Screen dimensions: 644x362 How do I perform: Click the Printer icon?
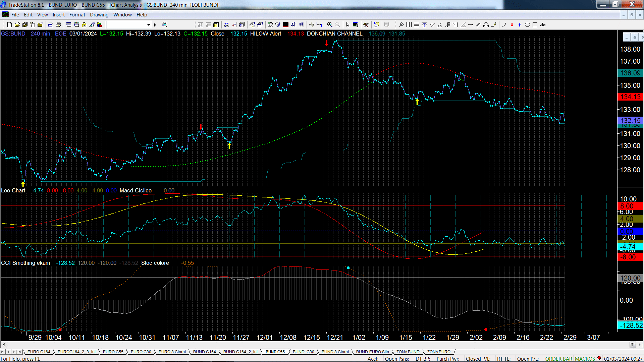coord(58,25)
